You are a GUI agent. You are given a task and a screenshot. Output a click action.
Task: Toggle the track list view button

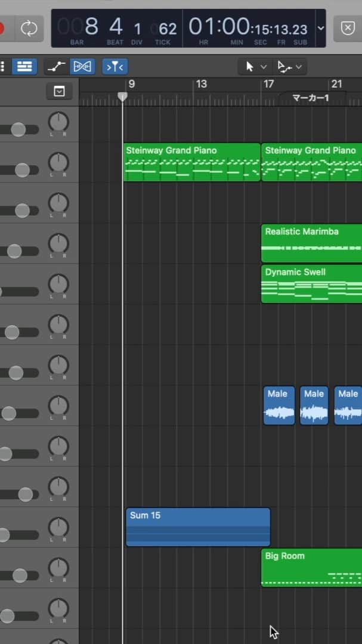coord(24,67)
